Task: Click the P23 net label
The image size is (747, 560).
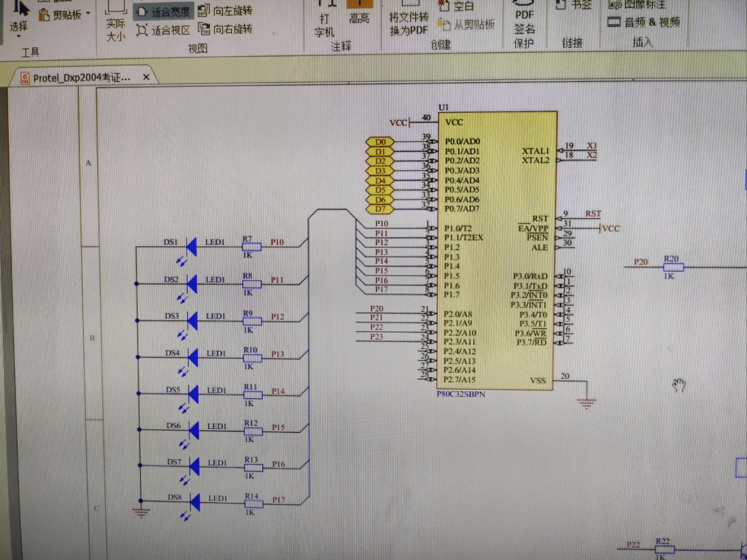Action: point(376,336)
